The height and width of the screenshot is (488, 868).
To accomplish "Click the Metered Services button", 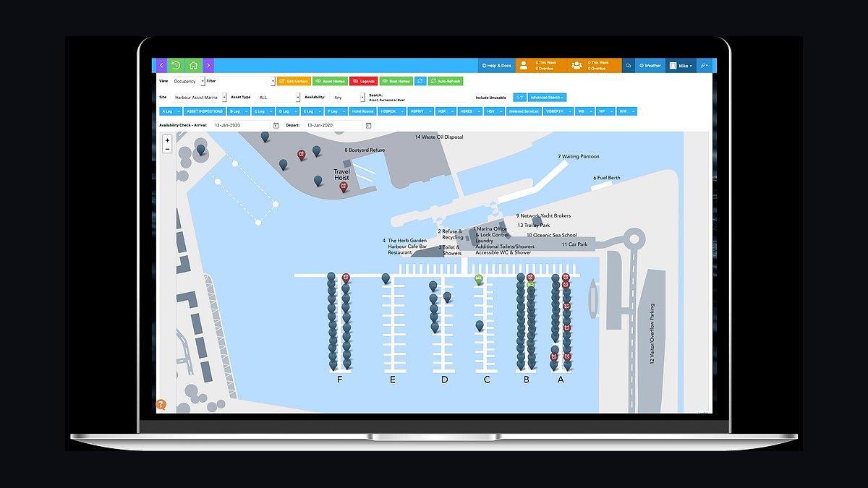I will (524, 111).
